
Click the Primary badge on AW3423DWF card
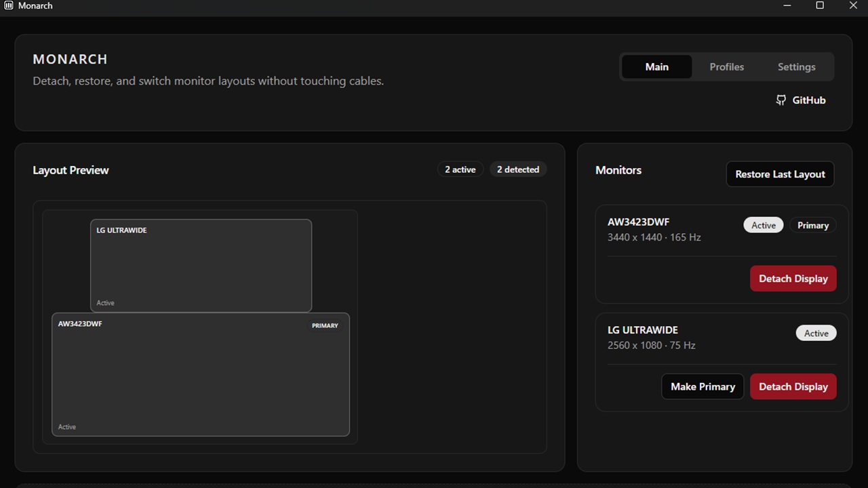pyautogui.click(x=812, y=225)
